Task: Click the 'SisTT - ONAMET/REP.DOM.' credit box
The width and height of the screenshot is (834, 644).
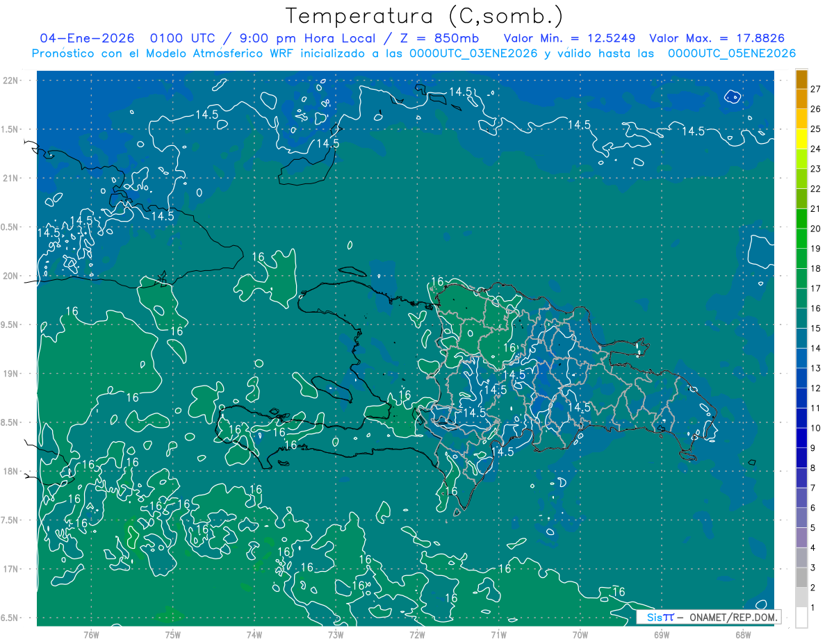Action: click(x=708, y=617)
